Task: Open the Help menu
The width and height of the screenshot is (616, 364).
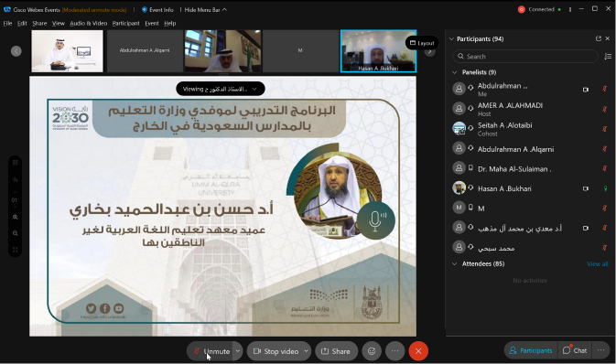Action: (x=169, y=23)
